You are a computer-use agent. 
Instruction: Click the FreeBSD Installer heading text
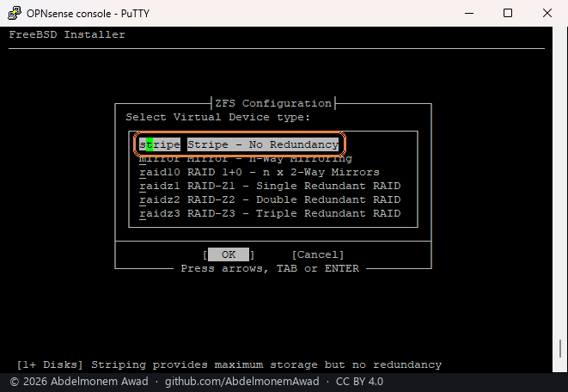tap(67, 34)
